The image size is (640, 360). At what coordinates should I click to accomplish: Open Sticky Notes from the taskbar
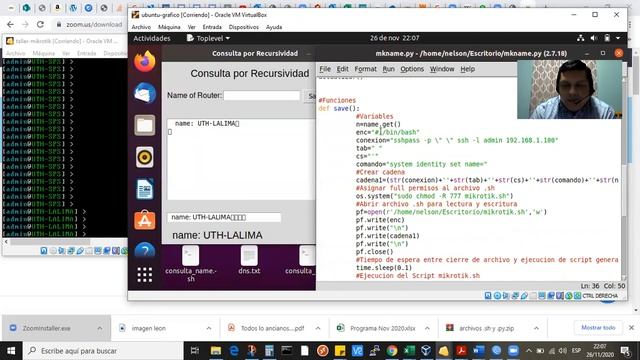point(340,351)
